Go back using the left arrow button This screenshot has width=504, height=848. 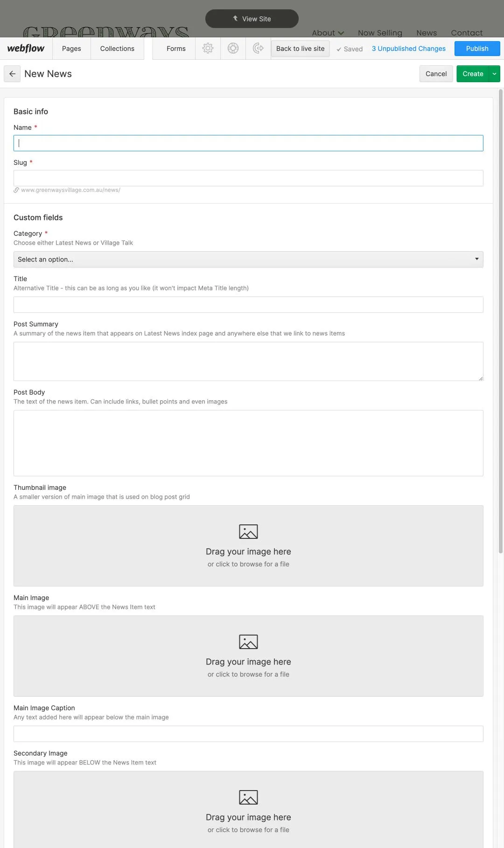tap(12, 74)
